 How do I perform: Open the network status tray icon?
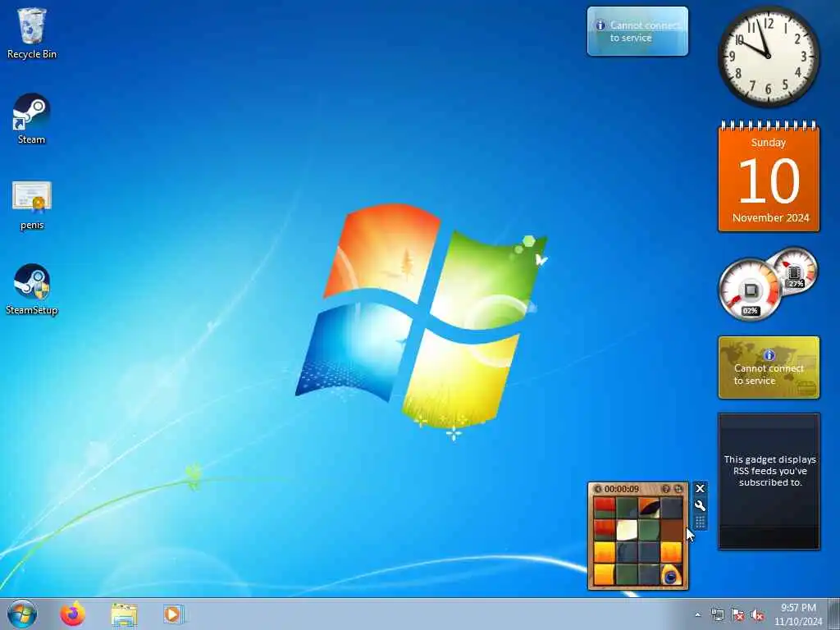(717, 614)
